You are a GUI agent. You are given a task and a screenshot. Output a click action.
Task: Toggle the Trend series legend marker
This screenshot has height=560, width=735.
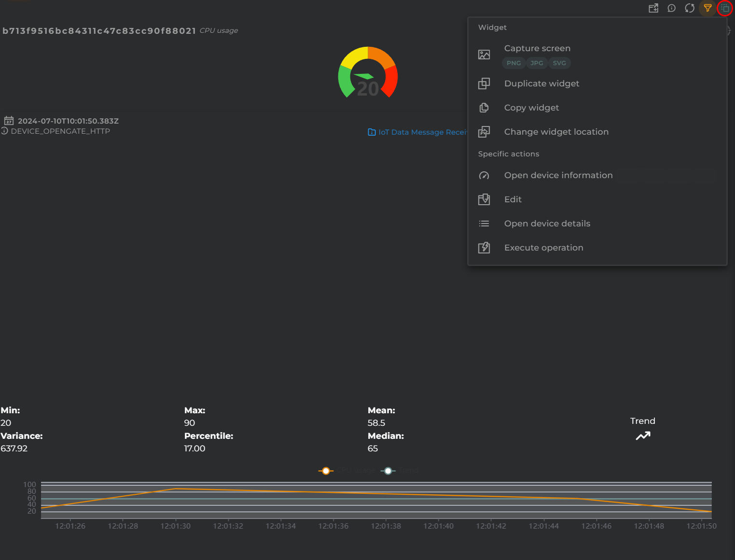pyautogui.click(x=388, y=471)
